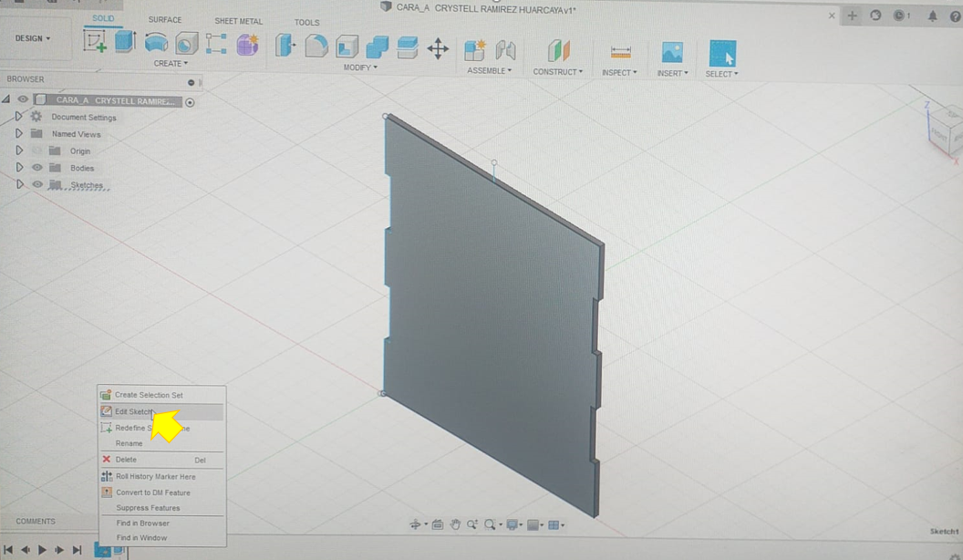Expand Named Views
The image size is (963, 560).
click(19, 133)
